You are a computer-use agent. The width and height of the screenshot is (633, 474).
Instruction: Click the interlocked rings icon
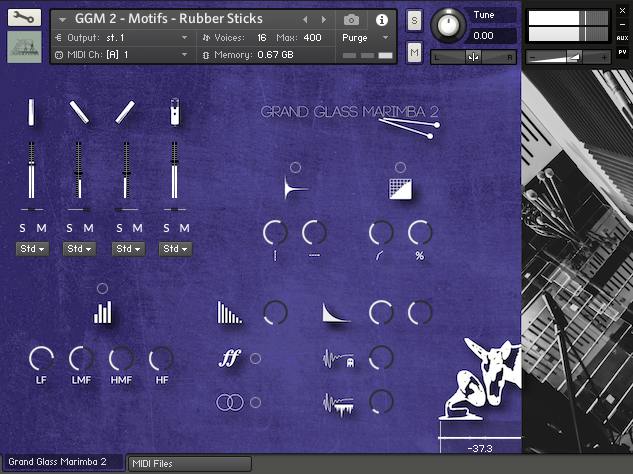pos(230,402)
